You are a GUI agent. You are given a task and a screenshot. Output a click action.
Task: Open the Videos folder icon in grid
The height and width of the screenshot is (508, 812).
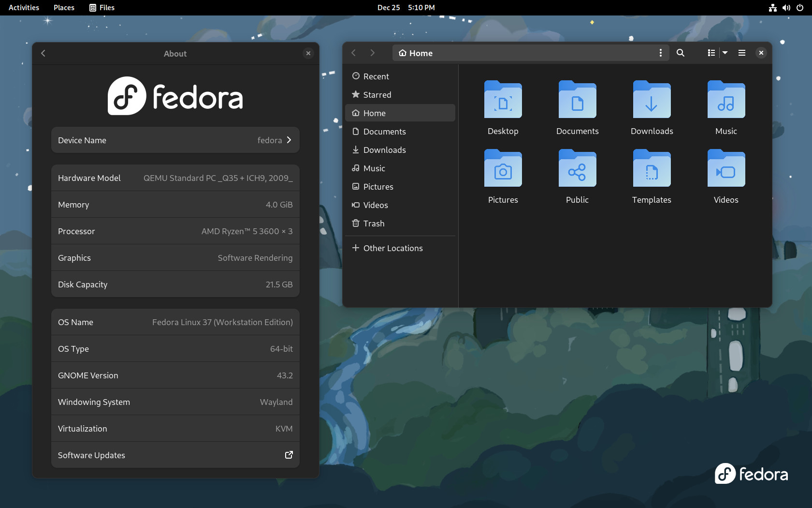[x=726, y=168]
